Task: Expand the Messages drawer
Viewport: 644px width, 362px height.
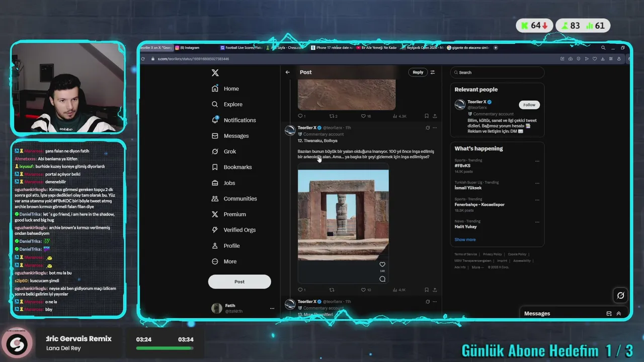Action: pos(619,313)
